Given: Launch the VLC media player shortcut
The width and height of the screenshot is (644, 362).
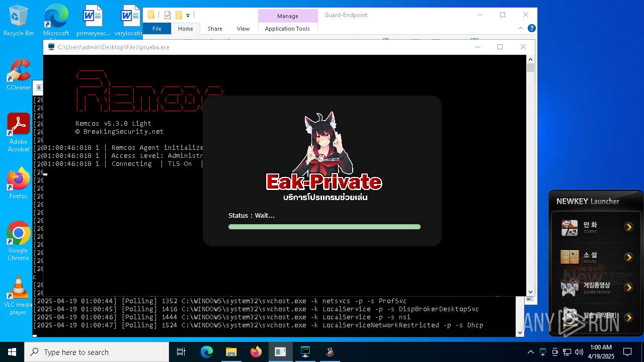Looking at the screenshot, I should pos(19,296).
